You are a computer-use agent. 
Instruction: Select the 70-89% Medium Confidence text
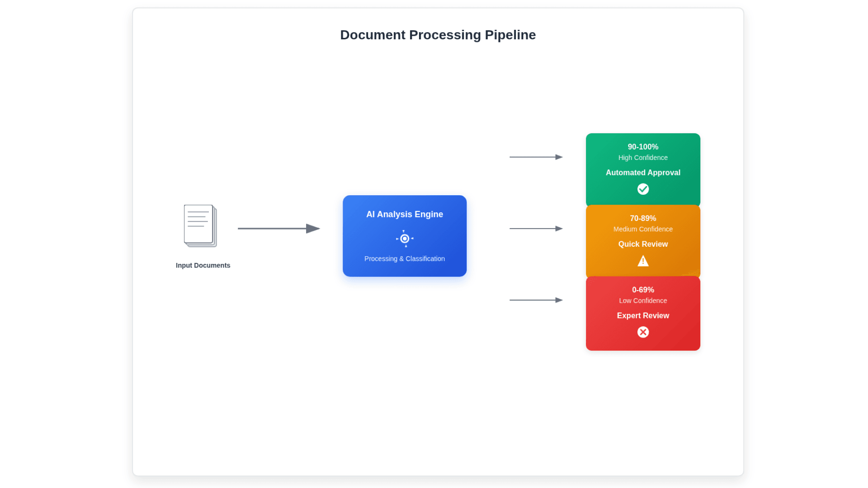pyautogui.click(x=643, y=223)
